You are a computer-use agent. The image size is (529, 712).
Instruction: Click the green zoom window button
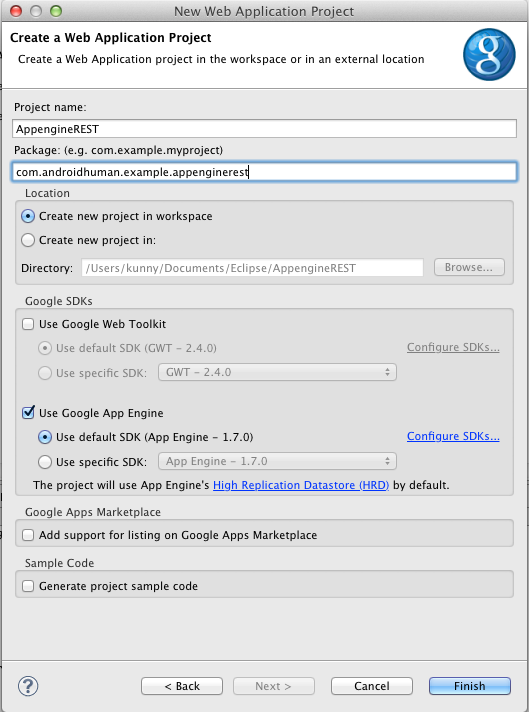click(55, 11)
